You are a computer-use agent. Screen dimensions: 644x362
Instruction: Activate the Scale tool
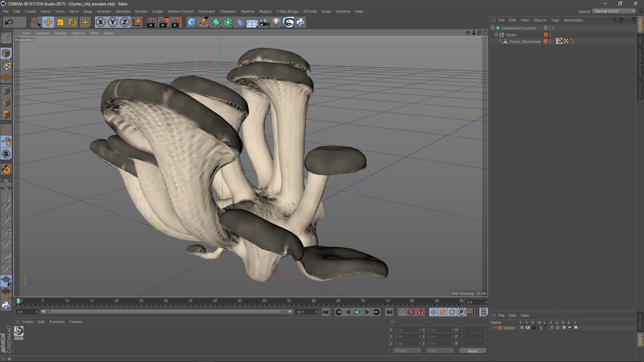pos(60,22)
